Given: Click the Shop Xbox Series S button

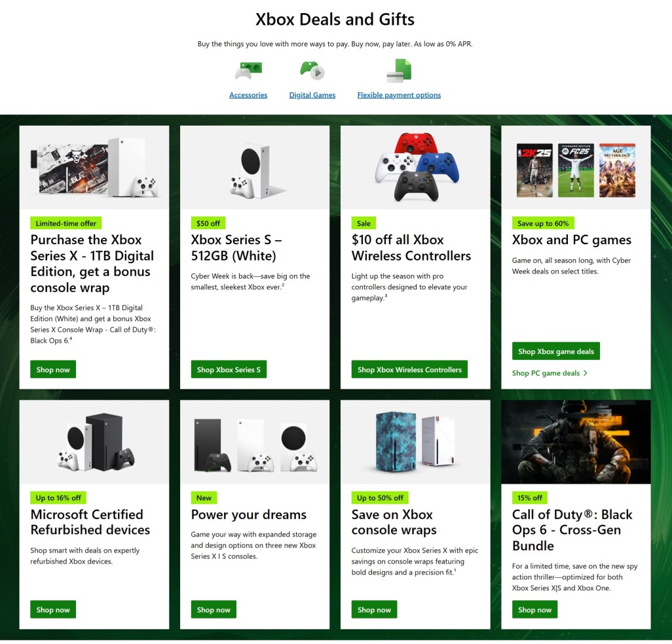Looking at the screenshot, I should tap(229, 369).
